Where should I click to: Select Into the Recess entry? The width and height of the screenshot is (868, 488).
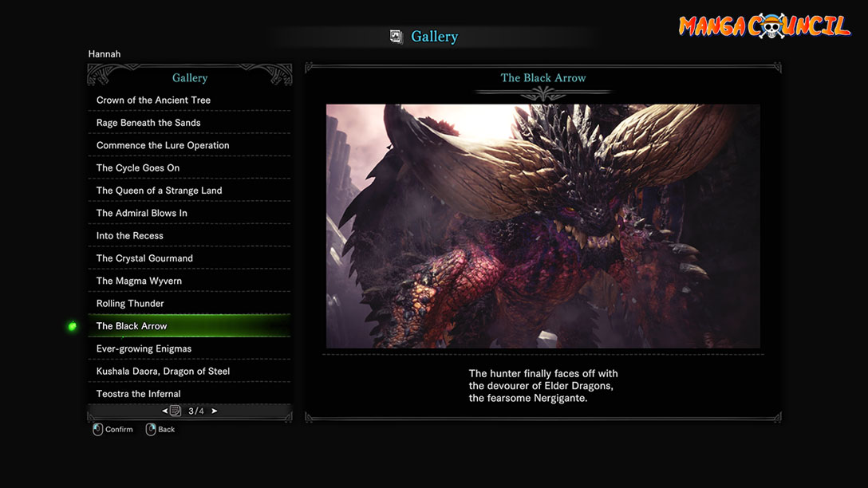click(189, 236)
